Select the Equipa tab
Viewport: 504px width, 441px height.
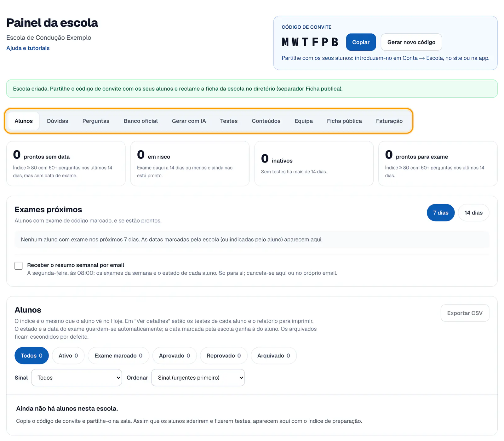click(304, 121)
